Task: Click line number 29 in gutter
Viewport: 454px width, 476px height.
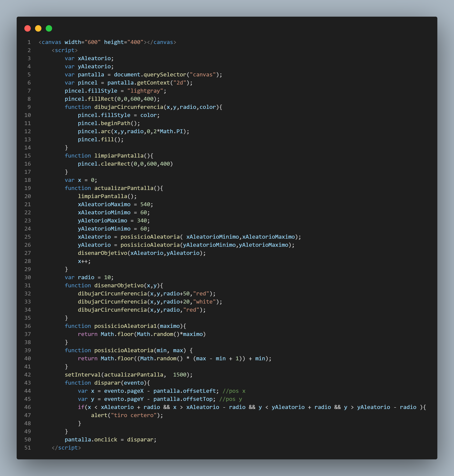Action: coord(28,269)
